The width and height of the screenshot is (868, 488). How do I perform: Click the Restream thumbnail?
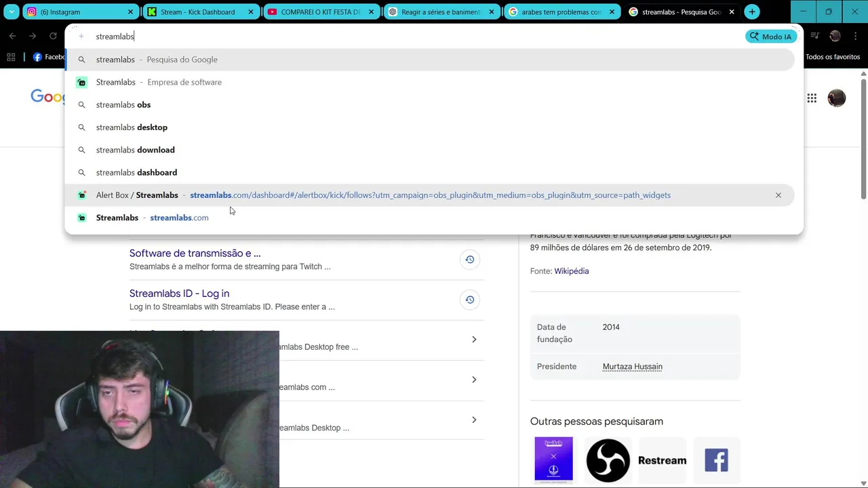coord(662,460)
